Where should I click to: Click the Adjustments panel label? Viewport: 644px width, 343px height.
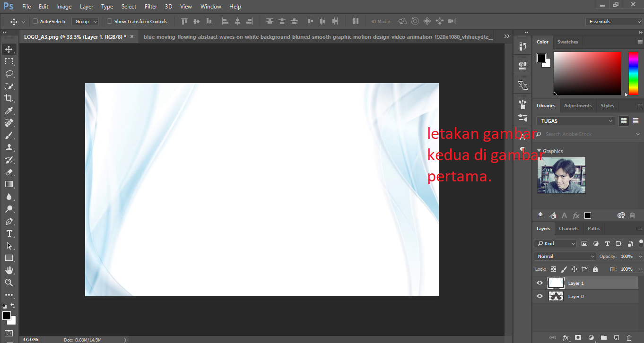577,105
